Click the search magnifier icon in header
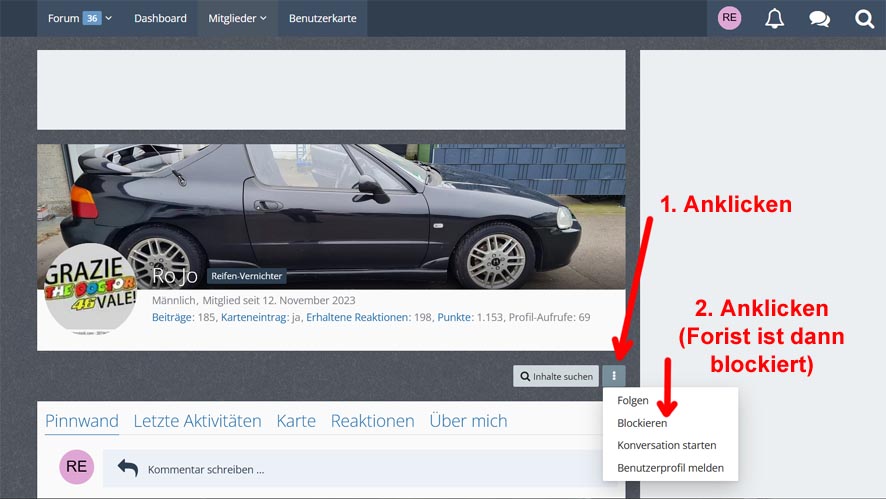886x499 pixels. click(864, 18)
